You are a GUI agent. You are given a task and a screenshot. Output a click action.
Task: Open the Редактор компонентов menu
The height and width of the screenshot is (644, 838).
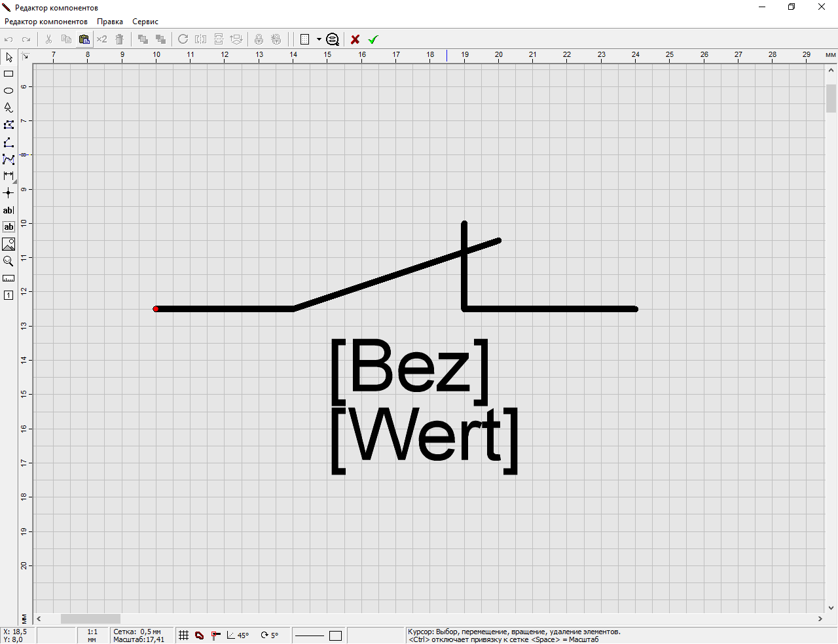(x=46, y=22)
